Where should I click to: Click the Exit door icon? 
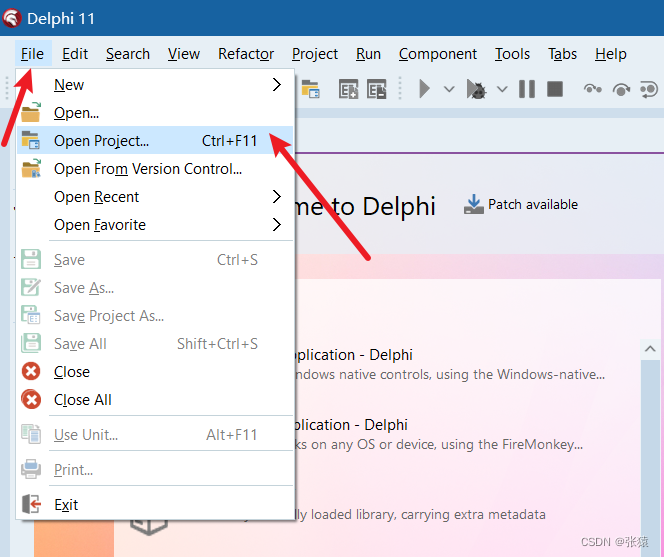click(x=31, y=504)
